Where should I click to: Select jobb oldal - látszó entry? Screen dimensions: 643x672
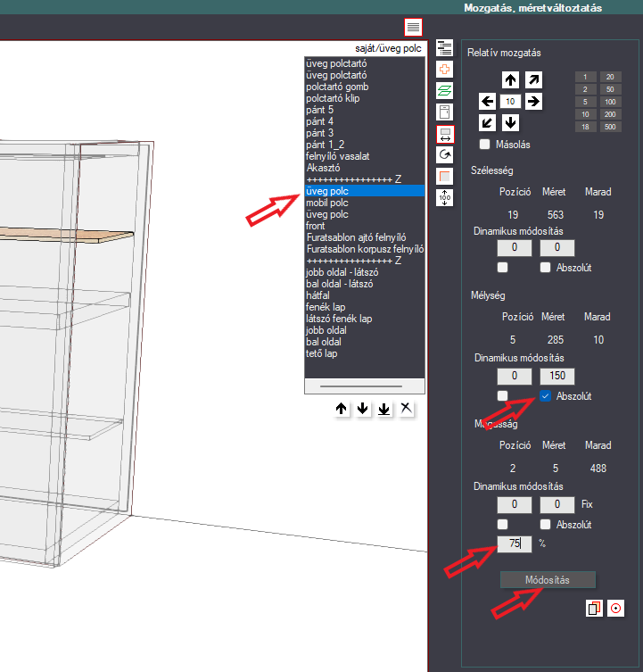[x=365, y=272]
